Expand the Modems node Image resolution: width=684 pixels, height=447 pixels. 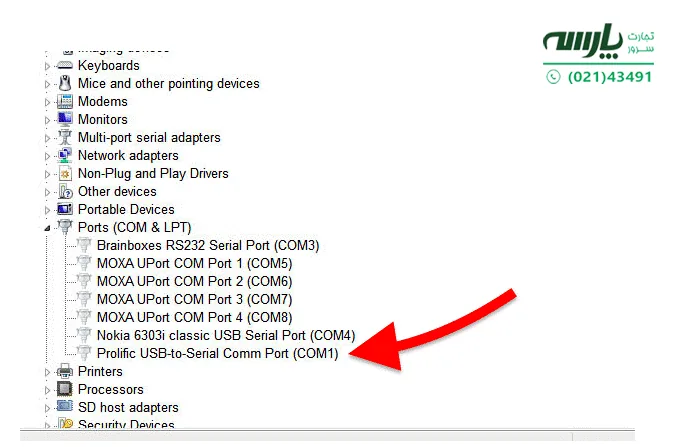[x=47, y=102]
